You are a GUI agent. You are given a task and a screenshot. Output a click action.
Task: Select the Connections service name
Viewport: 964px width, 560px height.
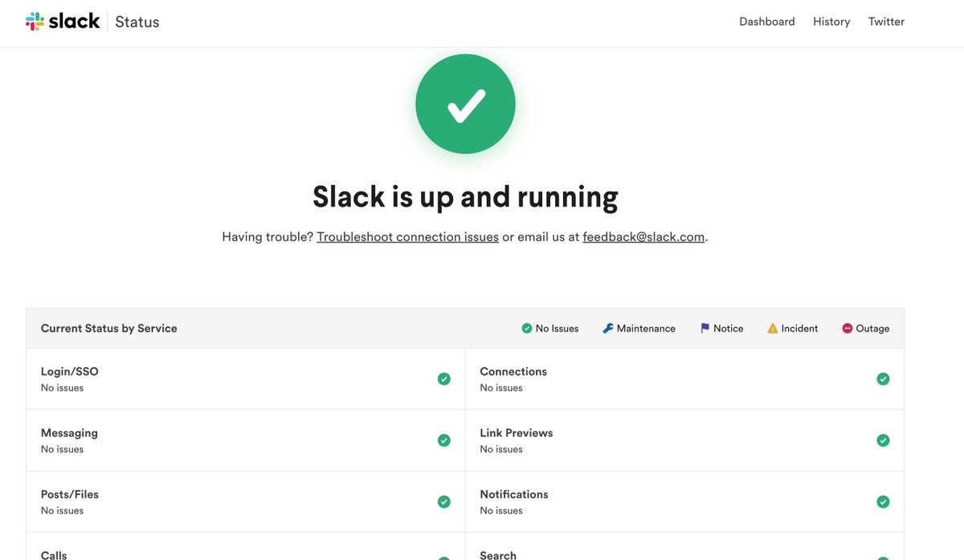[513, 371]
